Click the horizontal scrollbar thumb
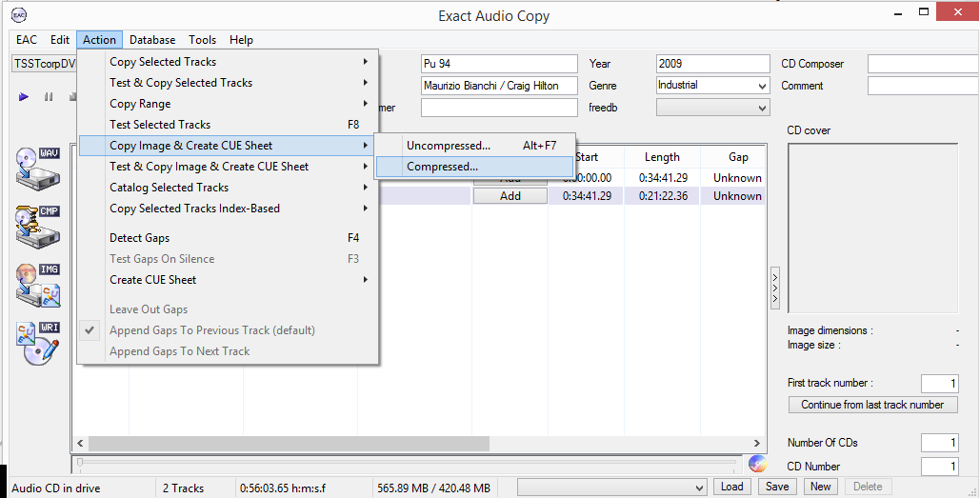 pyautogui.click(x=289, y=443)
